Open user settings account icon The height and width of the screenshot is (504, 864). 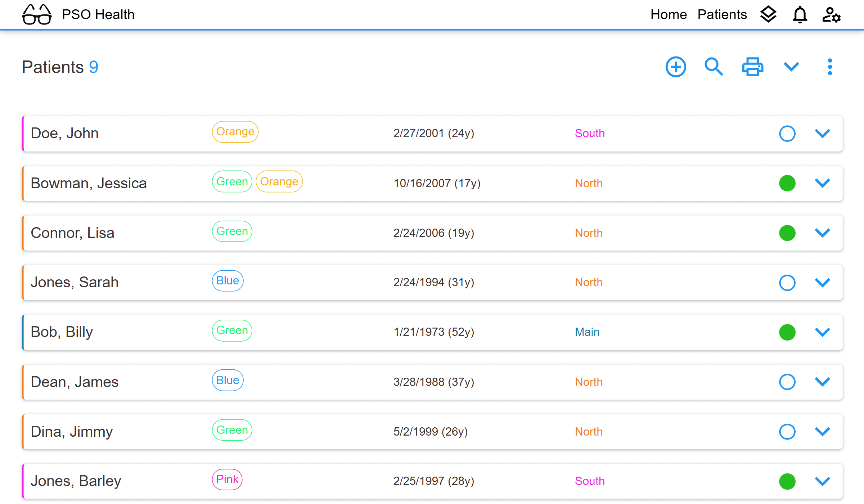[x=831, y=15]
